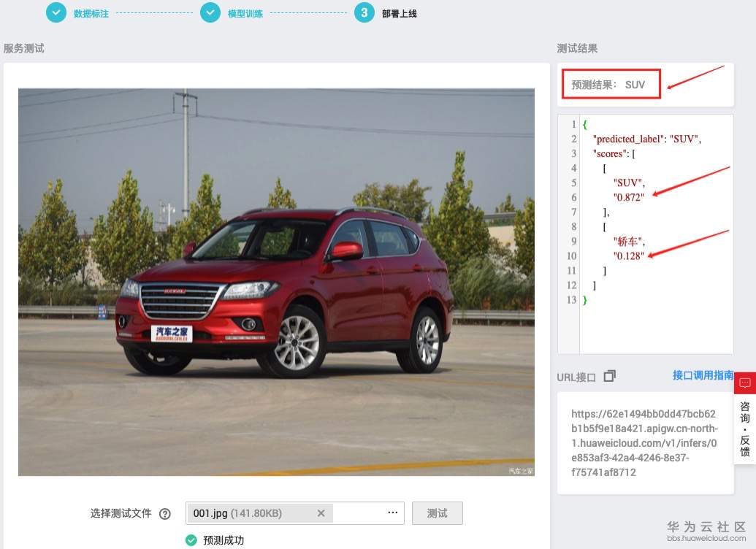Click the 001.jpg file input field

294,513
